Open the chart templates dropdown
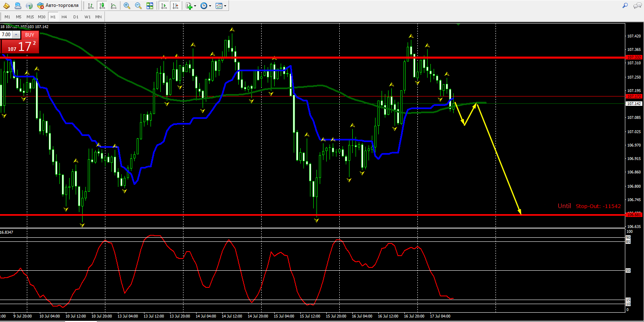The width and height of the screenshot is (644, 322). [x=220, y=6]
